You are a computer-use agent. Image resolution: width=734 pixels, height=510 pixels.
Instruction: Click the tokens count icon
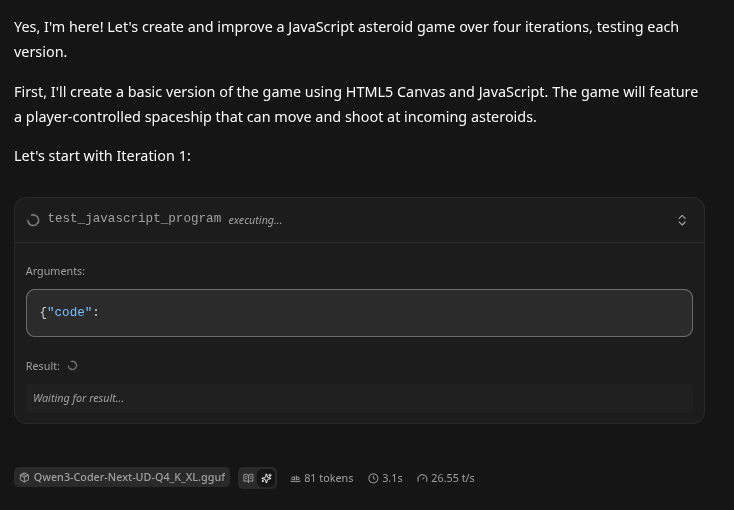(x=296, y=478)
